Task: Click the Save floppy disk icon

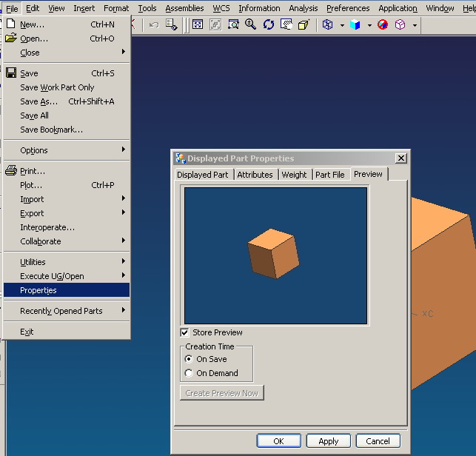Action: [x=11, y=73]
